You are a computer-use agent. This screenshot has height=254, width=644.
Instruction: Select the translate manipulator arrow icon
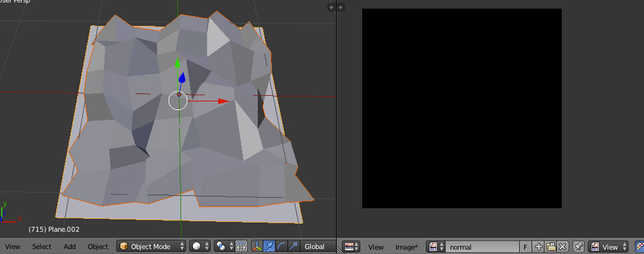[x=269, y=246]
